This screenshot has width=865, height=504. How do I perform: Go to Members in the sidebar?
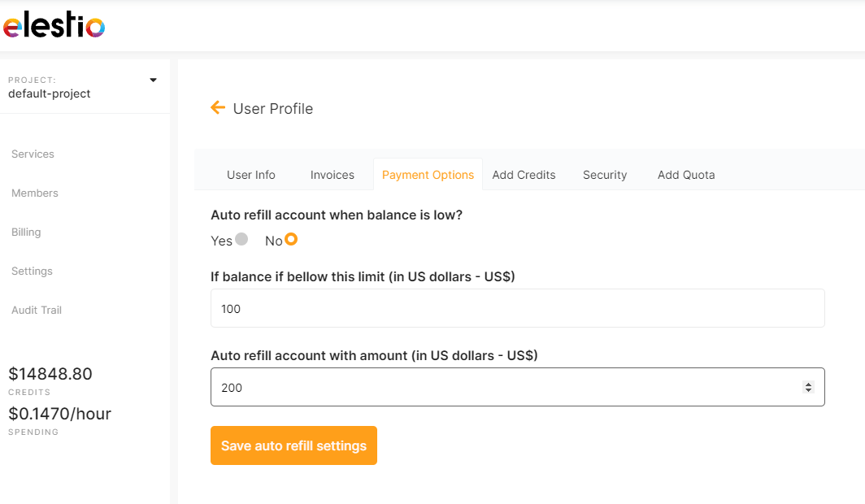pos(35,193)
